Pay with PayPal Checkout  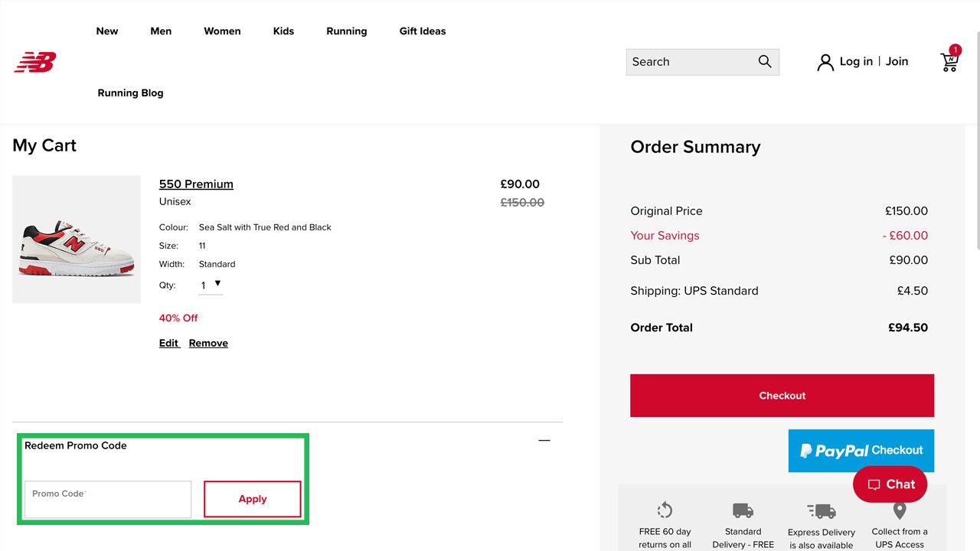click(x=861, y=451)
